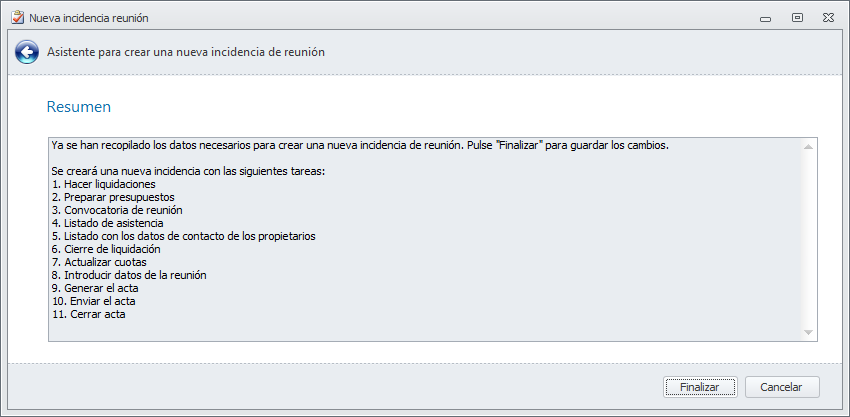Click the line '6. Cierre de liquidación'

[106, 249]
